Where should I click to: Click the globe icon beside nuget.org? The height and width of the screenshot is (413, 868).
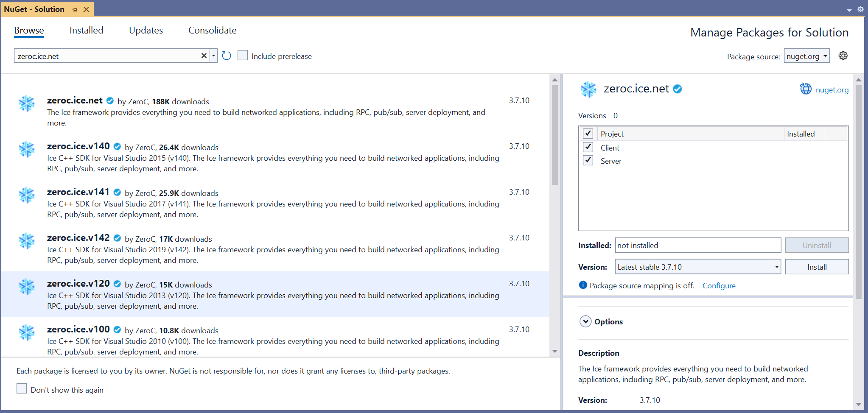805,89
